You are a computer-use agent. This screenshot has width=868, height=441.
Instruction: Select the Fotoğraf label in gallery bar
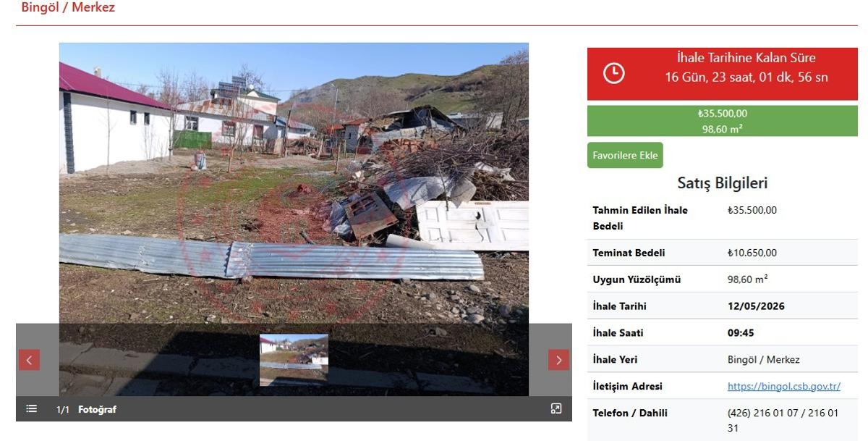click(97, 410)
